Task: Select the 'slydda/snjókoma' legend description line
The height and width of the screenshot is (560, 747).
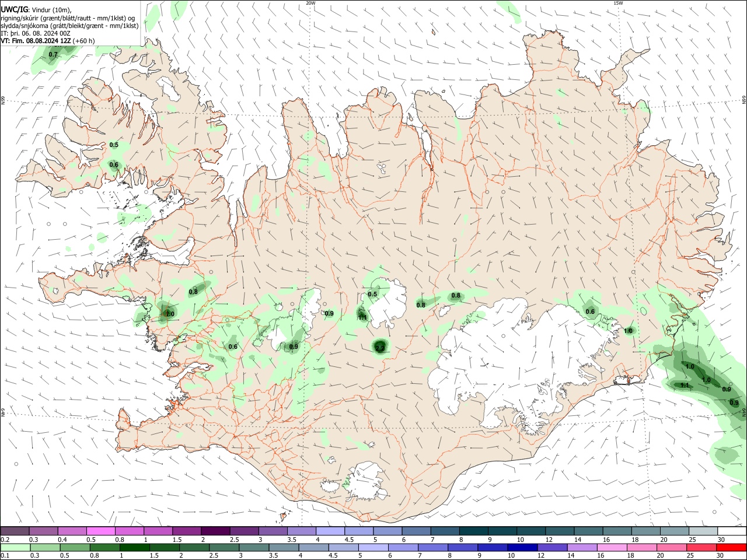Action: (x=69, y=26)
